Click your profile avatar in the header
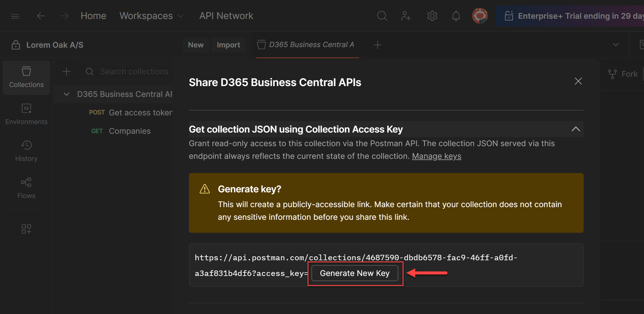The image size is (644, 314). (x=480, y=15)
